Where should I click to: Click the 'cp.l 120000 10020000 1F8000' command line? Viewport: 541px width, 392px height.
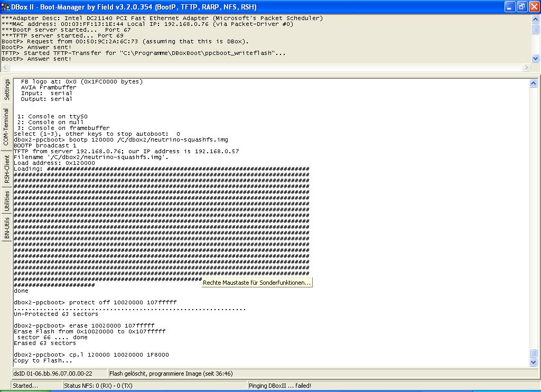tap(91, 354)
